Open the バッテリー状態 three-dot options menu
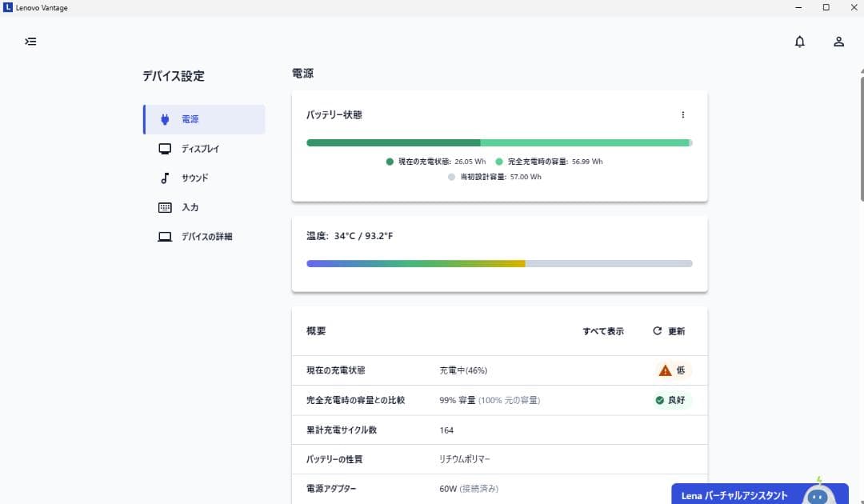Viewport: 864px width, 504px height. [682, 115]
